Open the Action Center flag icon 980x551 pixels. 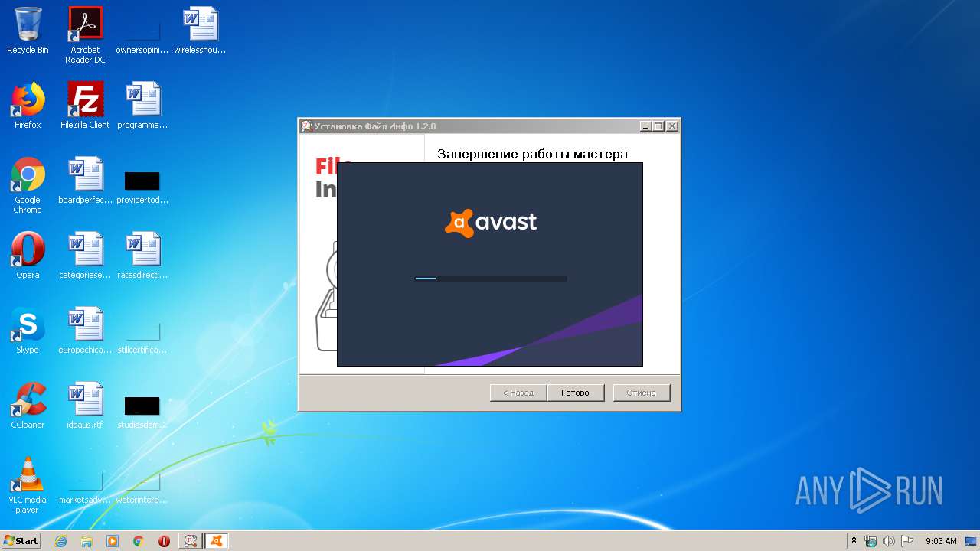tap(907, 541)
